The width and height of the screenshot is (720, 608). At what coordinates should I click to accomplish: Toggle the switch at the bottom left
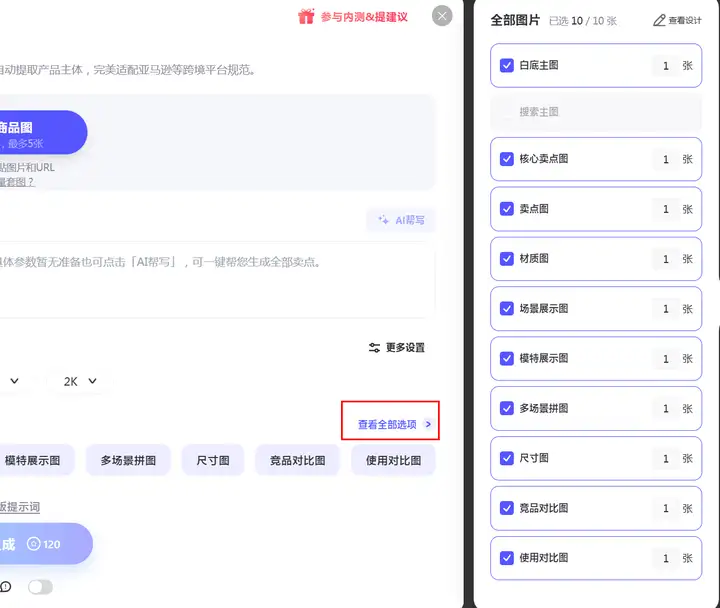[x=40, y=587]
